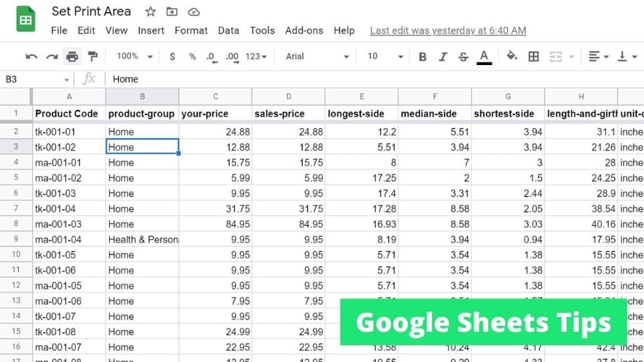
Task: Click the Move to folder icon
Action: [172, 12]
